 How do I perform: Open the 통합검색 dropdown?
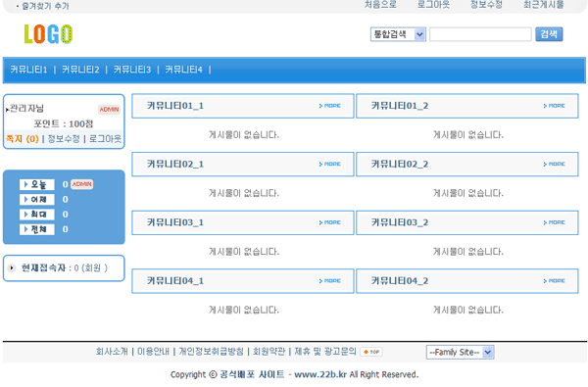[x=398, y=34]
